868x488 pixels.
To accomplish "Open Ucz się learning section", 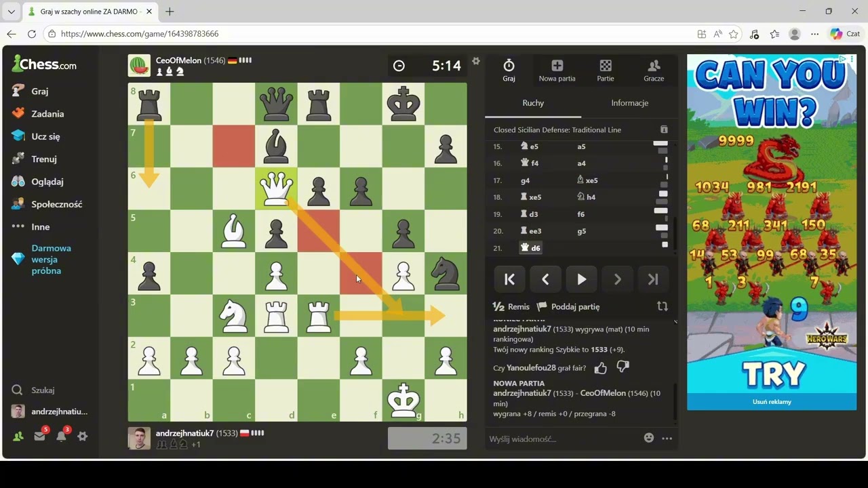I will pos(45,136).
